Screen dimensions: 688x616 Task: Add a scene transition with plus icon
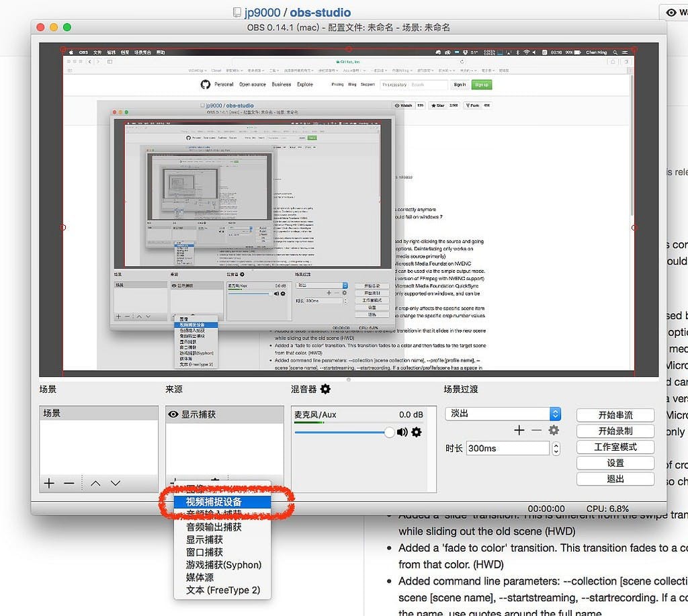tap(519, 430)
